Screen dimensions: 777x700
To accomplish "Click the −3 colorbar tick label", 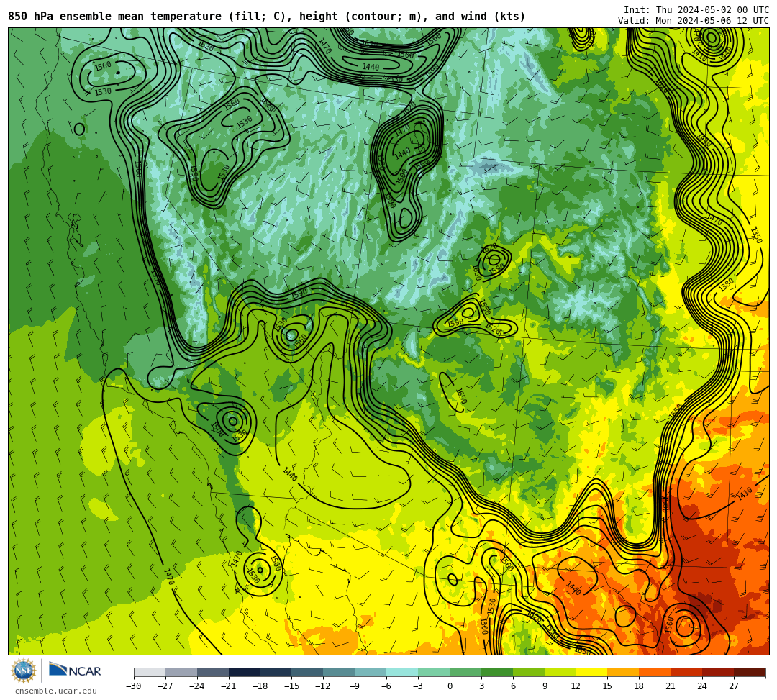I will point(418,686).
